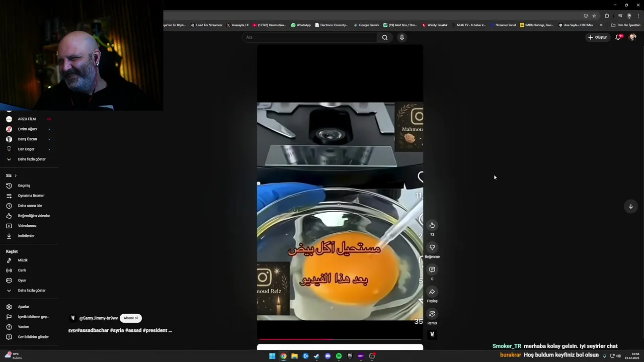
Task: Open the Streamer Panel bookmark
Action: (503, 25)
